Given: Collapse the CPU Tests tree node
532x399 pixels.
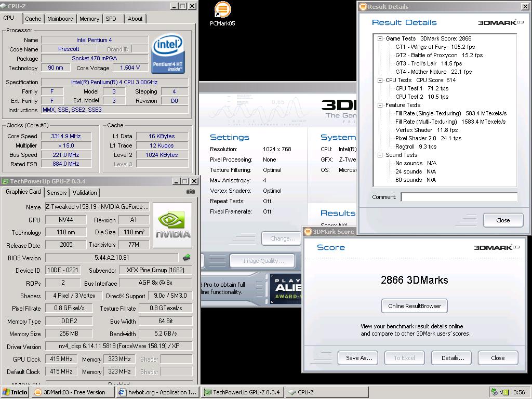Looking at the screenshot, I should coord(380,81).
